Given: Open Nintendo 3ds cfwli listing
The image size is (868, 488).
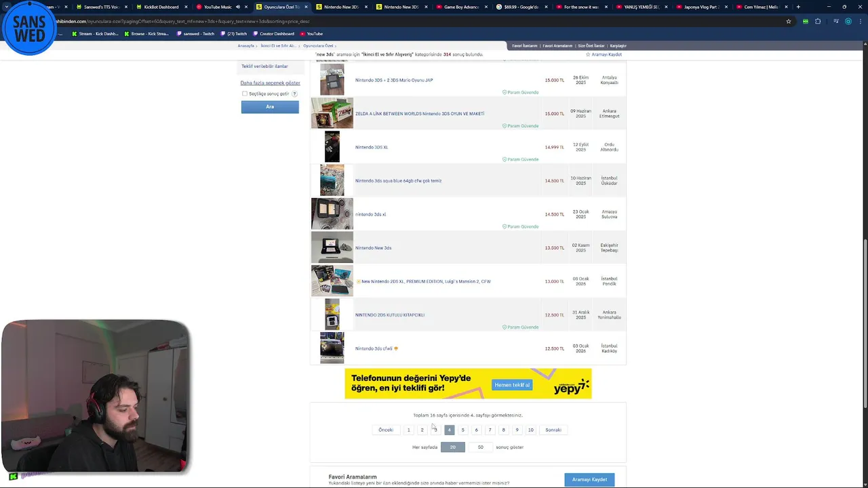Looking at the screenshot, I should click(374, 348).
